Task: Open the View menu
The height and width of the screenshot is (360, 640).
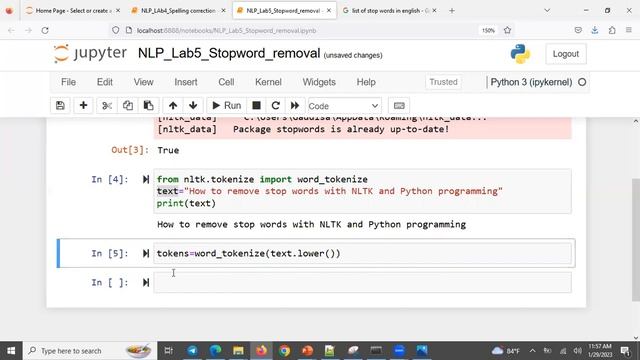Action: point(143,82)
